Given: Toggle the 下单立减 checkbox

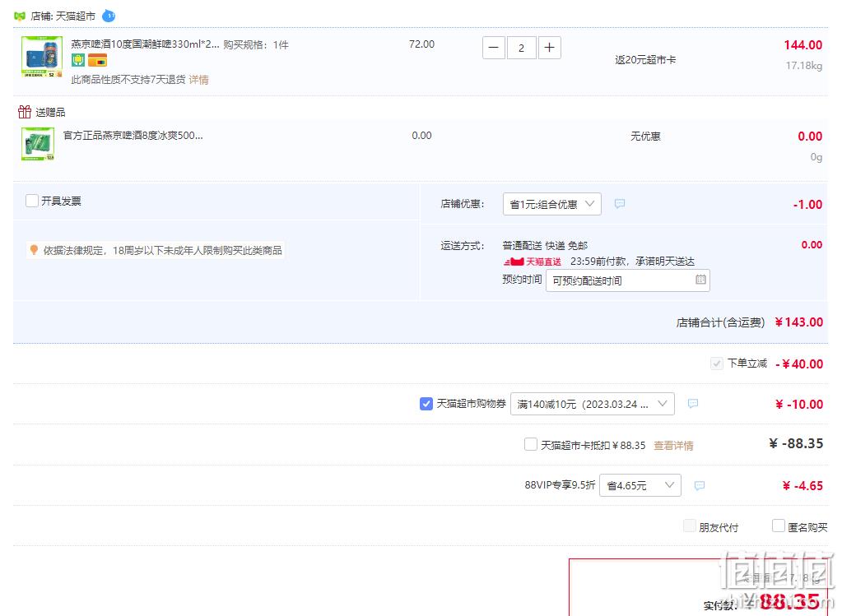Looking at the screenshot, I should tap(717, 364).
